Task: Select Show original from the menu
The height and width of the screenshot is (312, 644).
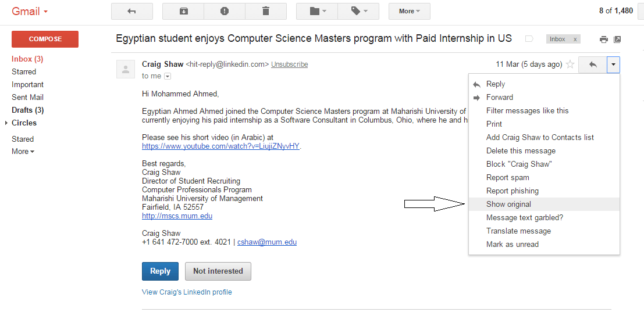Action: pyautogui.click(x=508, y=205)
